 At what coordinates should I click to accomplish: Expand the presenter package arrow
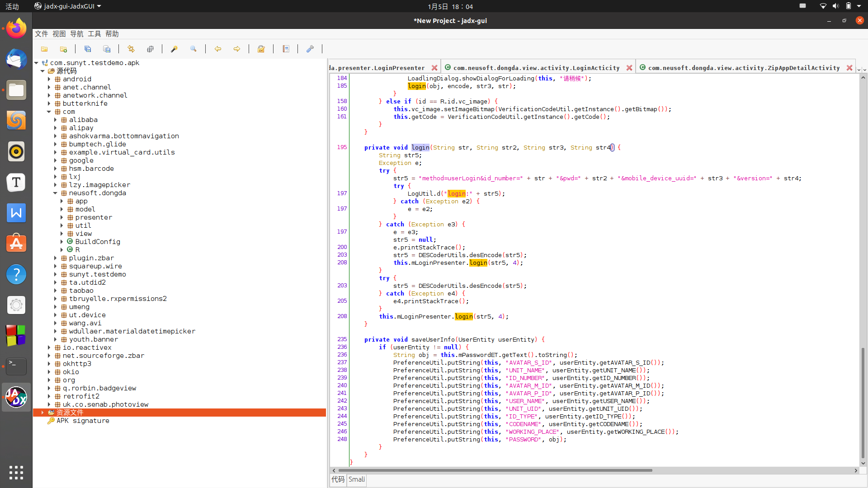click(62, 217)
